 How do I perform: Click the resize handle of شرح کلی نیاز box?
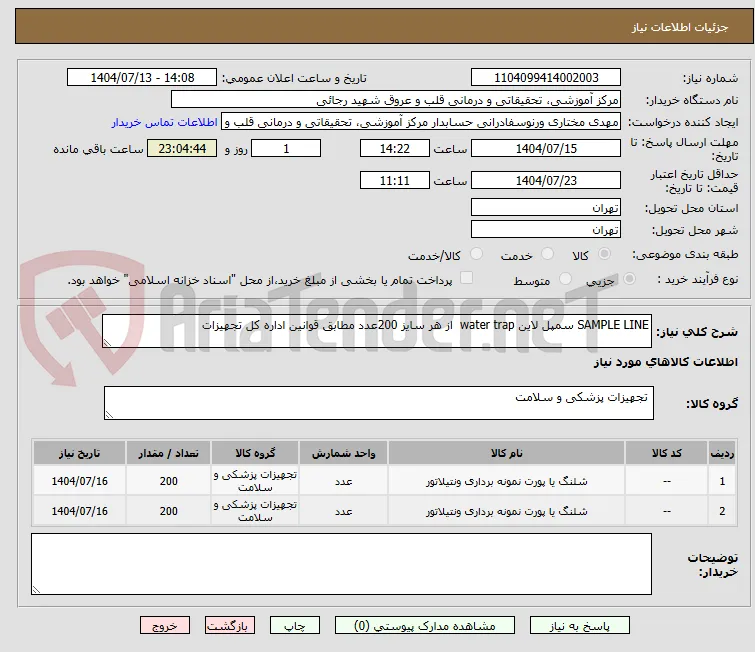pos(107,342)
